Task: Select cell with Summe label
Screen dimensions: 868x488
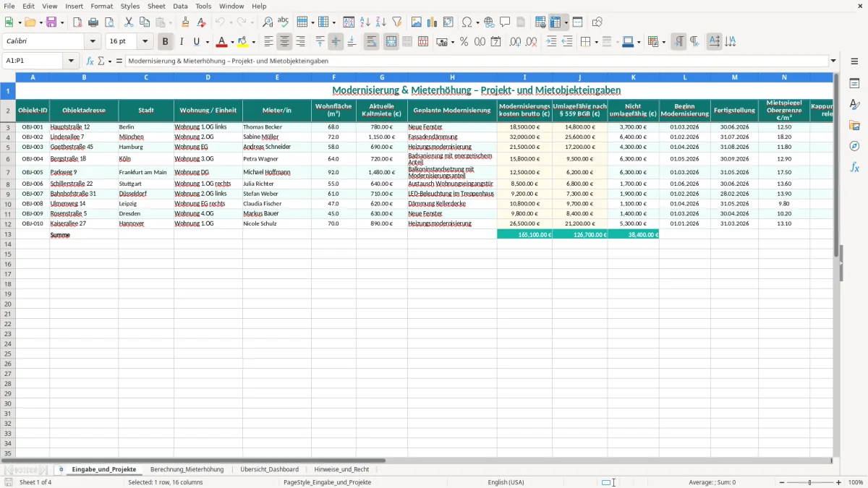Action: 84,234
